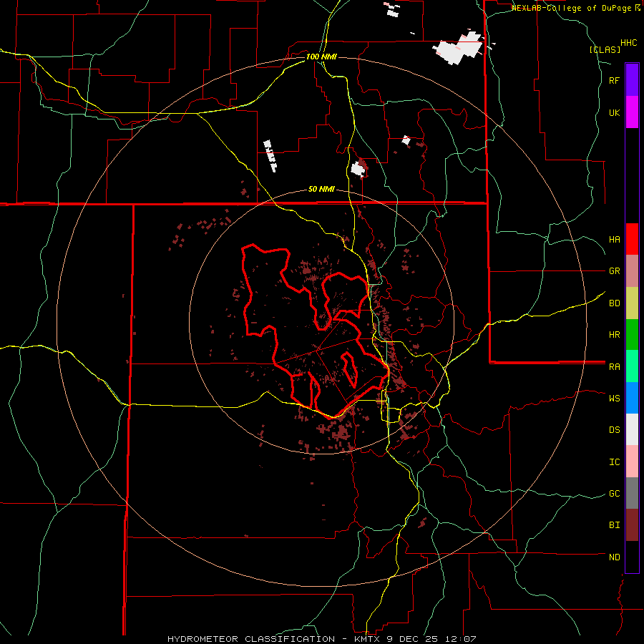Click the BI legend label

[615, 525]
